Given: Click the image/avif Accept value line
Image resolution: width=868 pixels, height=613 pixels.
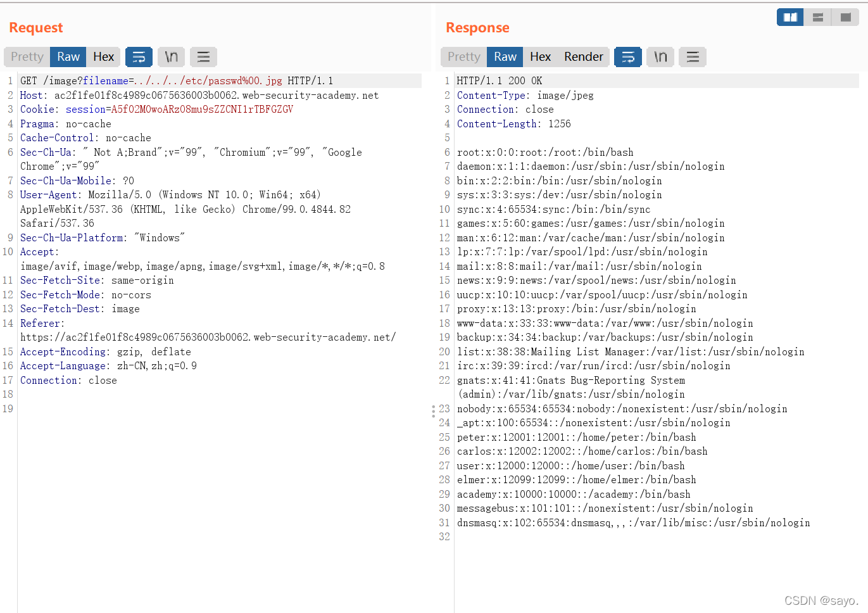Looking at the screenshot, I should click(203, 267).
